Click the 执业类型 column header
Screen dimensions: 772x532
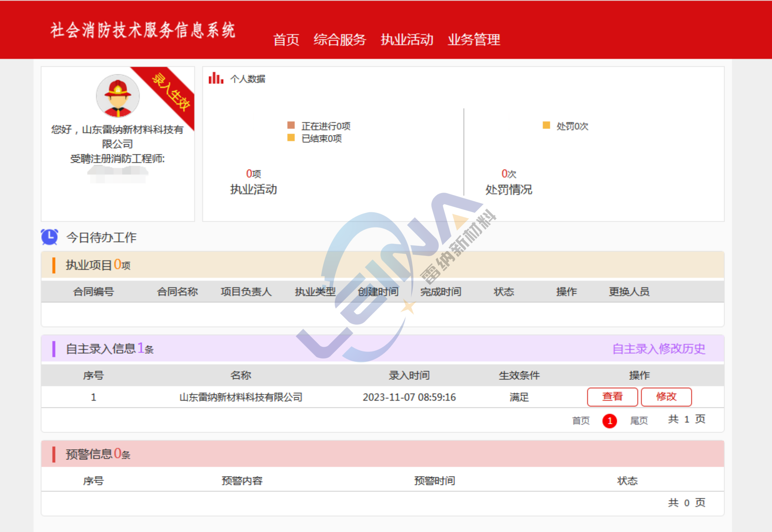pos(315,291)
